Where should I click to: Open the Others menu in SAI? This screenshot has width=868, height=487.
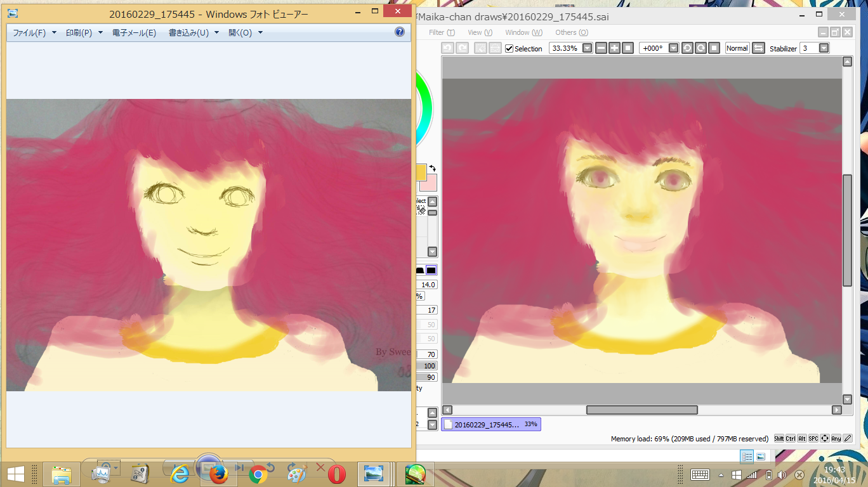(572, 32)
